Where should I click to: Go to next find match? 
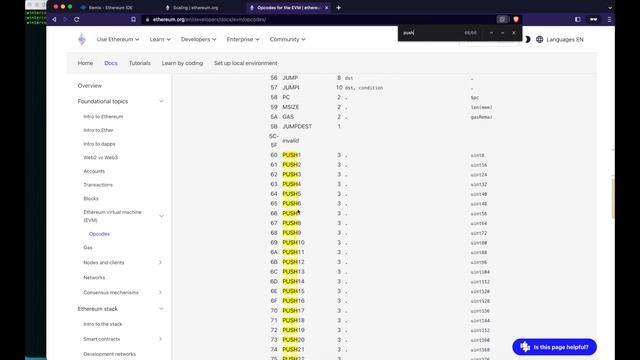point(502,33)
